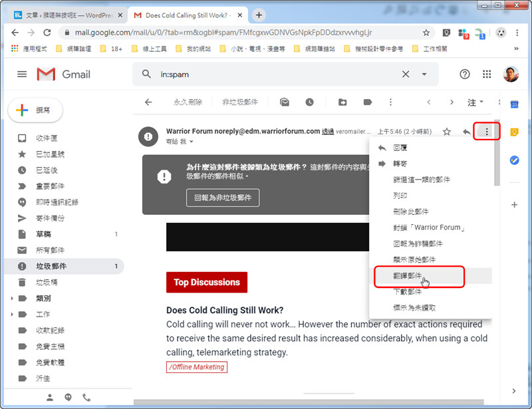Expand recipient details arrow next to 寄給 我
The image size is (532, 409).
click(191, 142)
